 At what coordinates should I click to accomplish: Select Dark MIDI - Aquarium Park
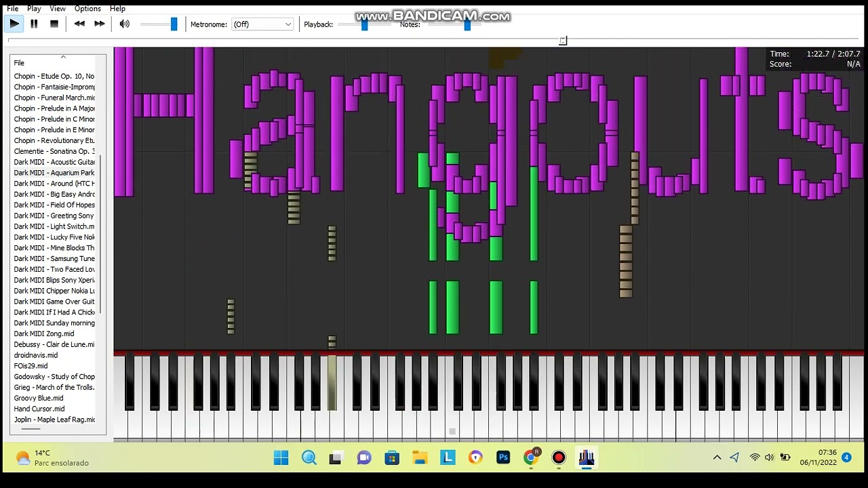[54, 173]
